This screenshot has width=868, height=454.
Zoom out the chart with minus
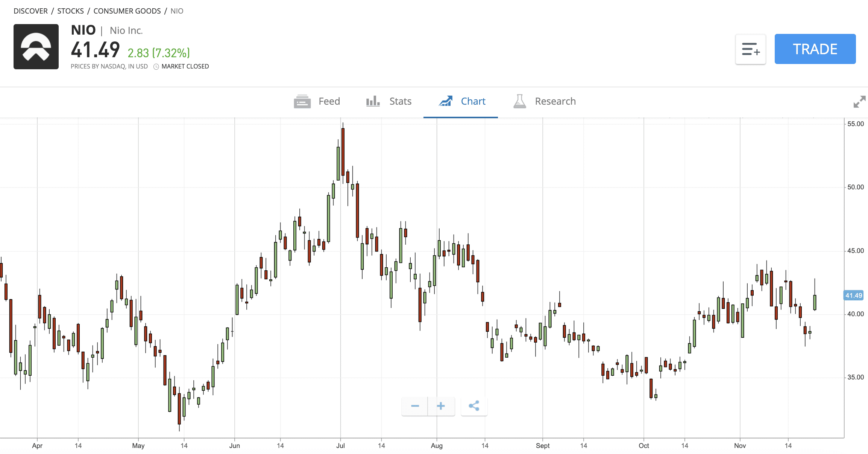415,406
